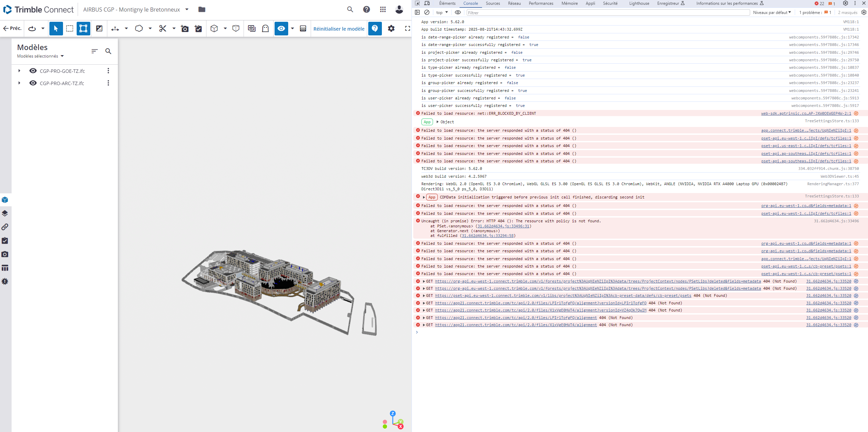
Task: Expand the CGP-PRO-GOE-TZ.ifc tree node
Action: coord(19,71)
